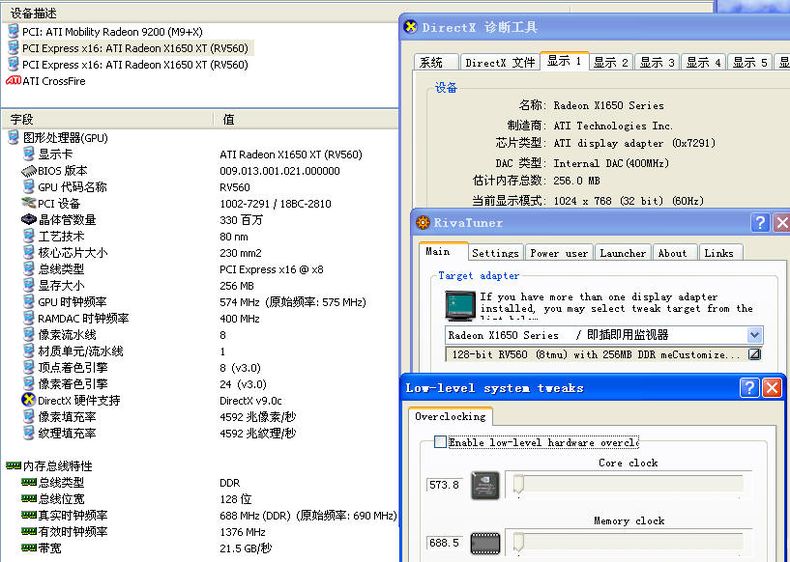
Task: Open RivaTuner Main tab
Action: [442, 251]
